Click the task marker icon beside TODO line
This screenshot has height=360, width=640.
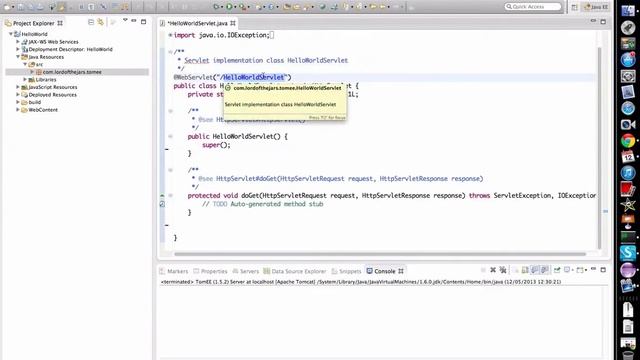tap(162, 204)
